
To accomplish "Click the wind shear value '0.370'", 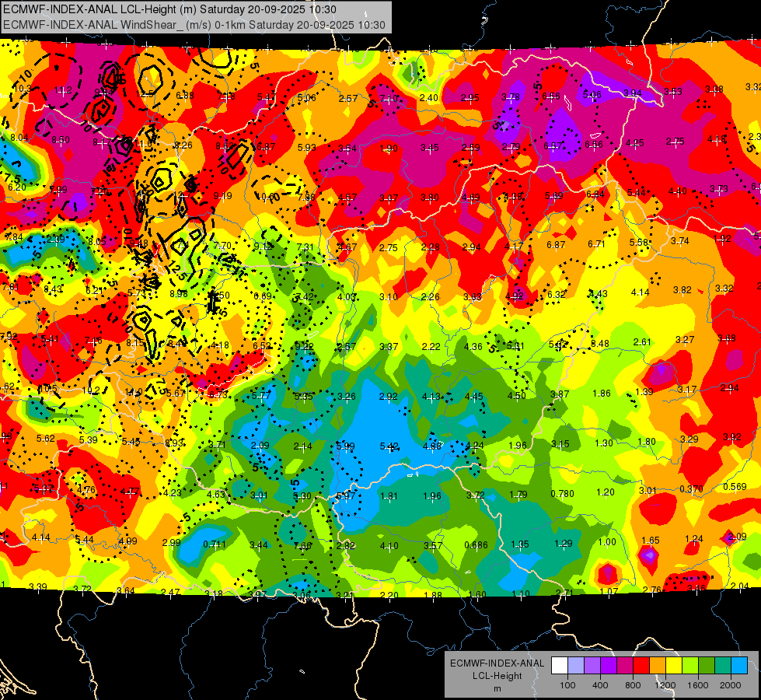I will tap(691, 488).
